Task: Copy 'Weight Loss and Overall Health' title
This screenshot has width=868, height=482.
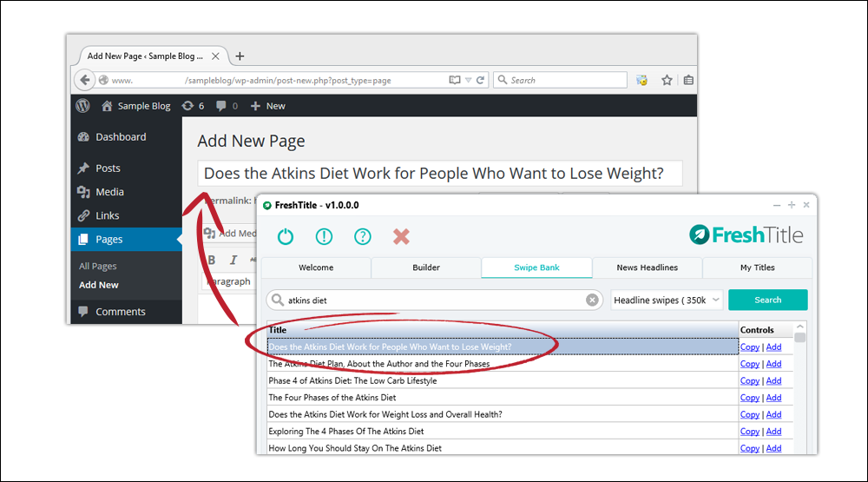Action: tap(750, 414)
